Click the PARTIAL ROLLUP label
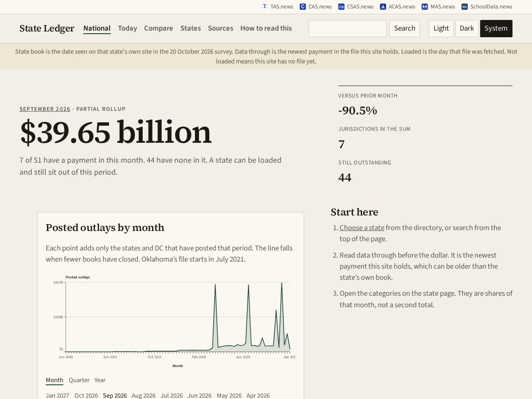Screen dimensions: 532x399 pos(101,109)
